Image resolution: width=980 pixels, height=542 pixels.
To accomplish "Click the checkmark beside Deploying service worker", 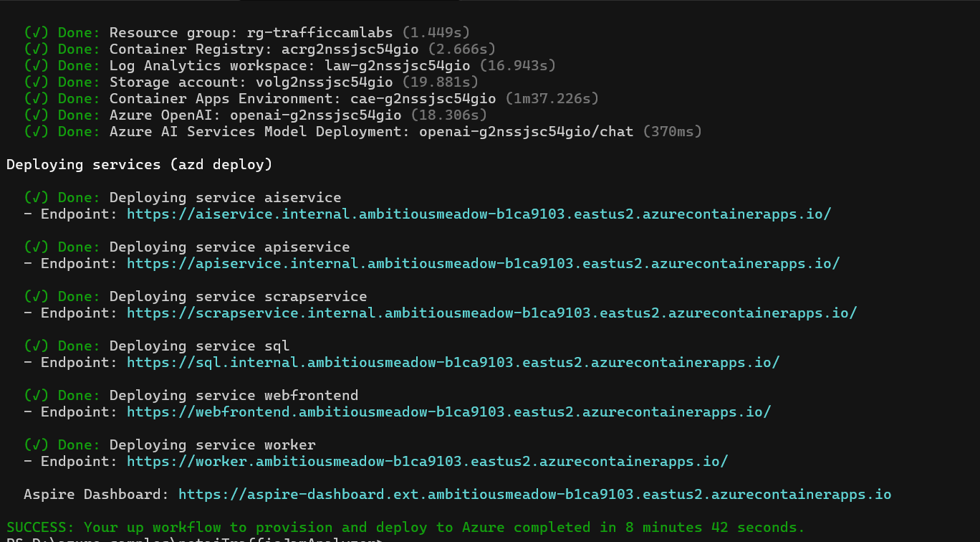I will coord(37,444).
